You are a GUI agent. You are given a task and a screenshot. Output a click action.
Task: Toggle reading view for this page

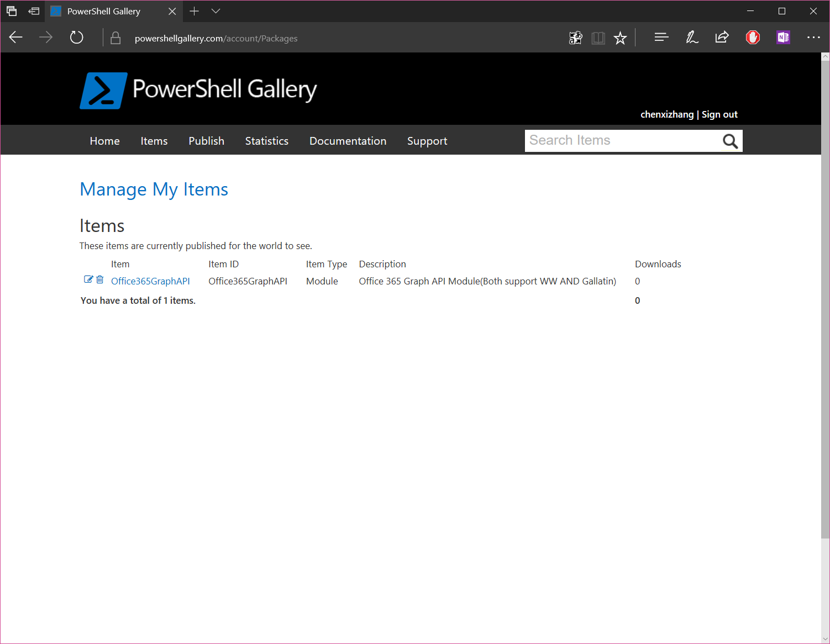pos(598,37)
